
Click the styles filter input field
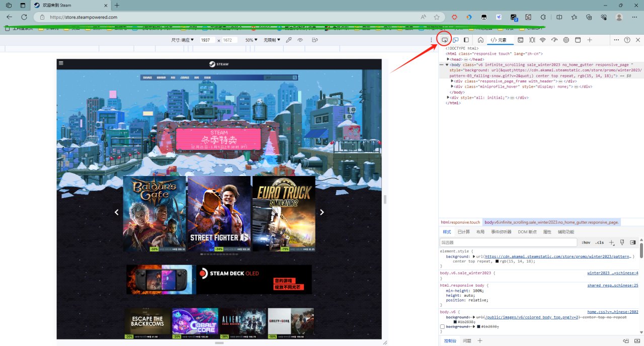coord(508,242)
